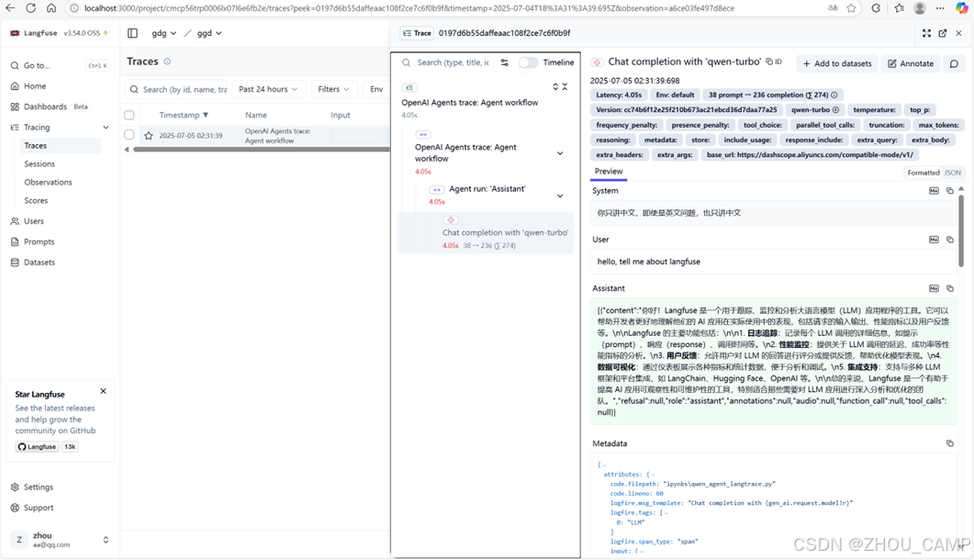Open the comments icon button
Viewport: 974px width, 560px height.
click(x=954, y=63)
